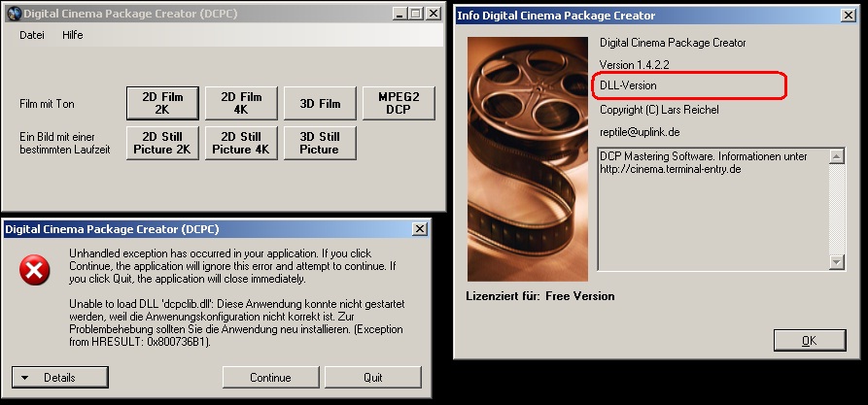Quit the application from error dialog
Screen dimensions: 868x405
click(x=372, y=377)
